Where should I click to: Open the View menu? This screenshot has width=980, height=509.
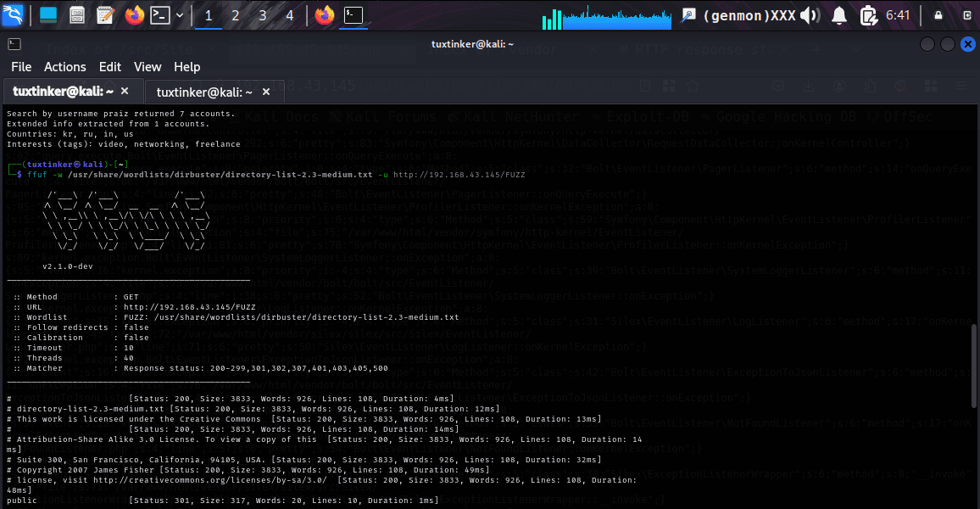(x=148, y=67)
